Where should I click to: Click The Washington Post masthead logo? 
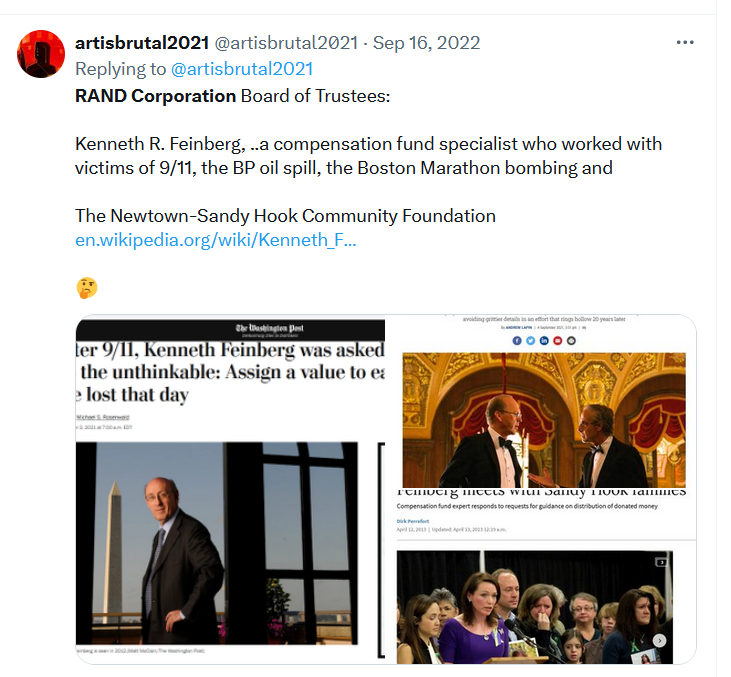point(269,328)
